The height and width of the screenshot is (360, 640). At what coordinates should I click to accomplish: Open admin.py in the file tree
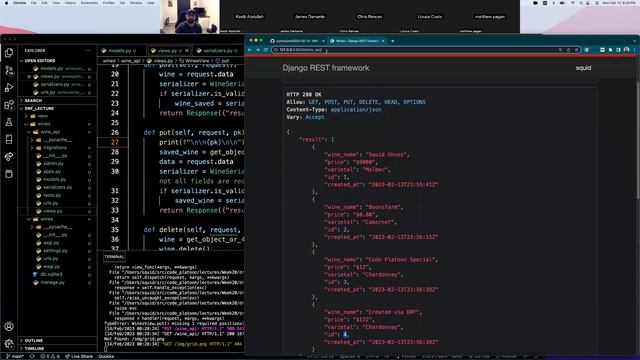53,164
